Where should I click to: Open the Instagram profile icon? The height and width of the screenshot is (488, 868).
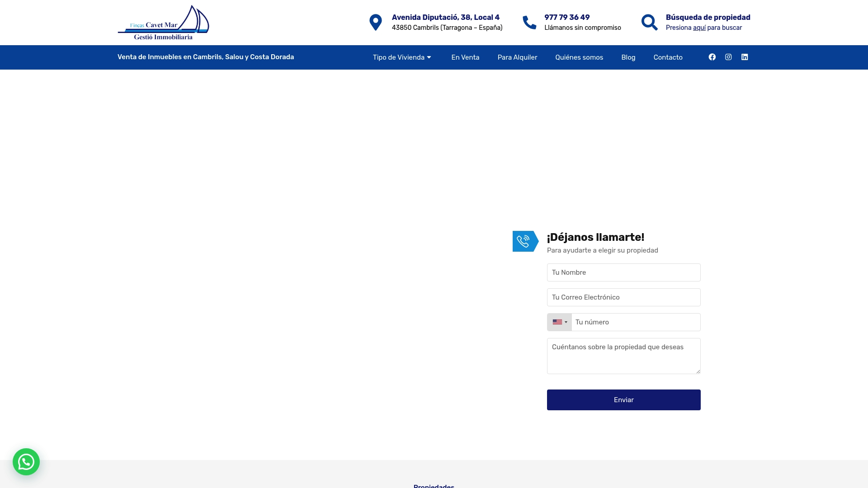pyautogui.click(x=728, y=57)
